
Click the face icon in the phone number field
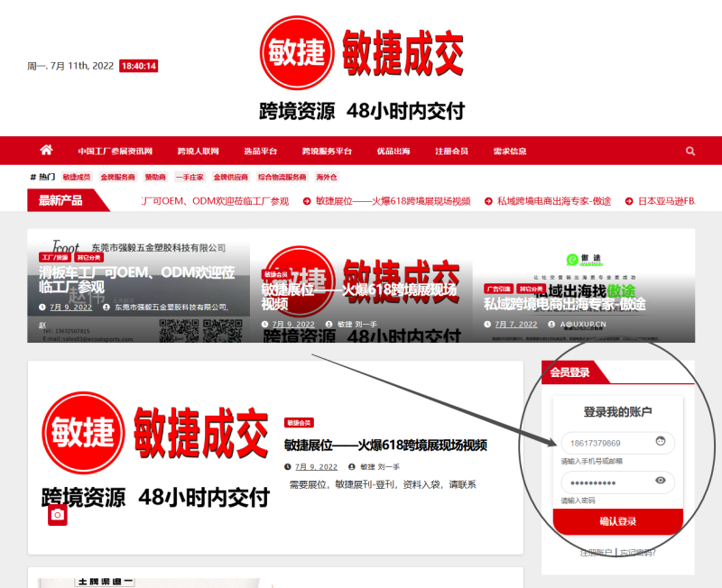click(661, 441)
